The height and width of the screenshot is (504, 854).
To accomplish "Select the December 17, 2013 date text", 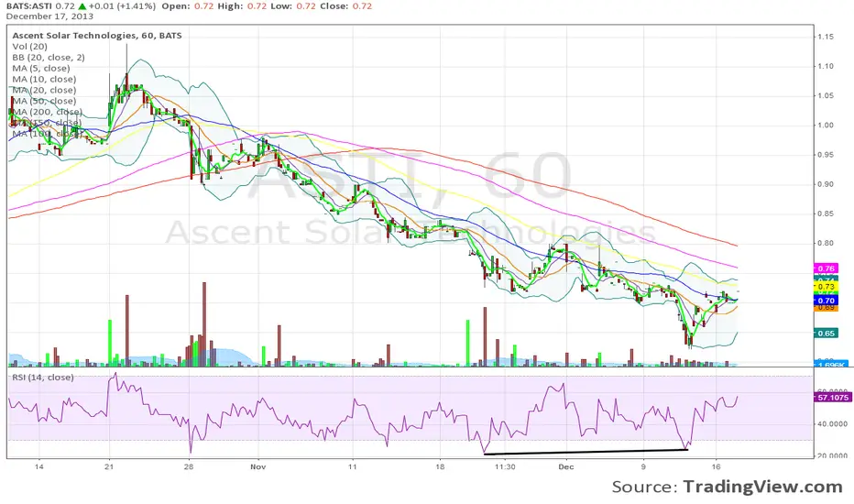I will click(49, 16).
